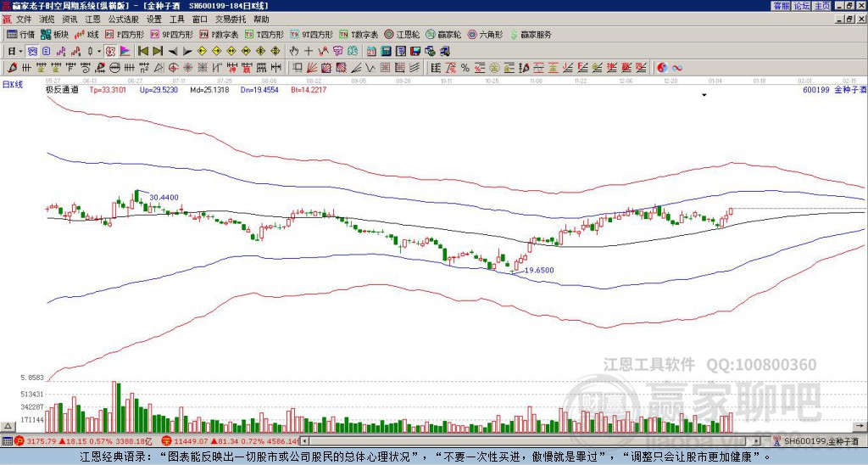Select the hand pan tool
Image resolution: width=868 pixels, height=465 pixels.
point(293,51)
